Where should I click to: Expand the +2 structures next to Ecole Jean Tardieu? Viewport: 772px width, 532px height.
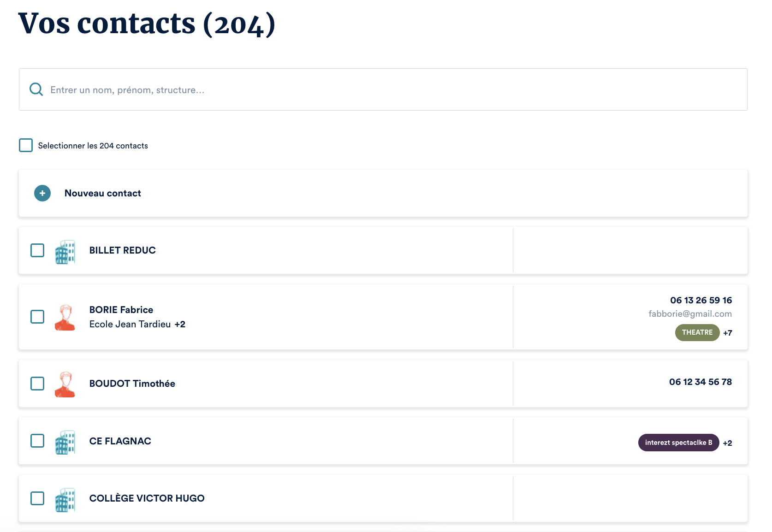coord(180,325)
